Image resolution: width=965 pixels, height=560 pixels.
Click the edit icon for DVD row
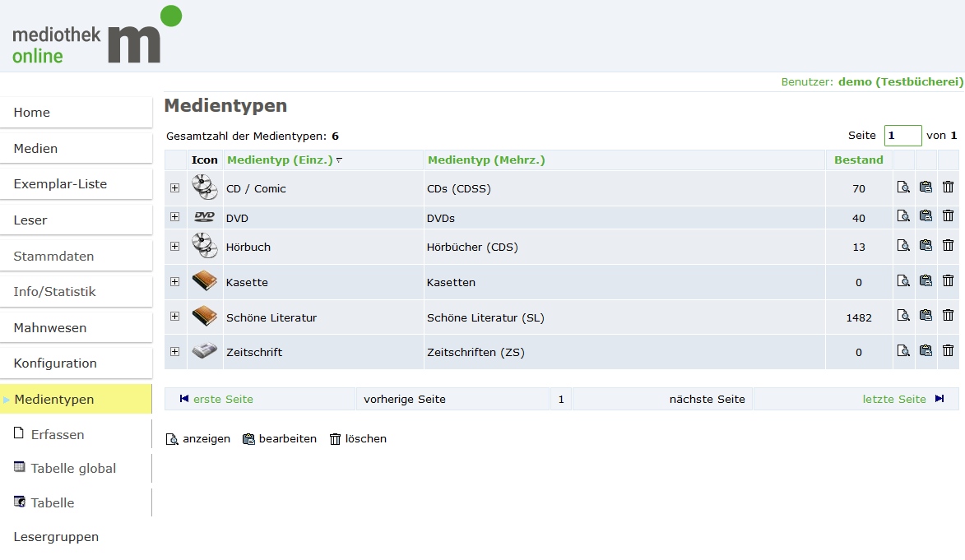tap(926, 217)
